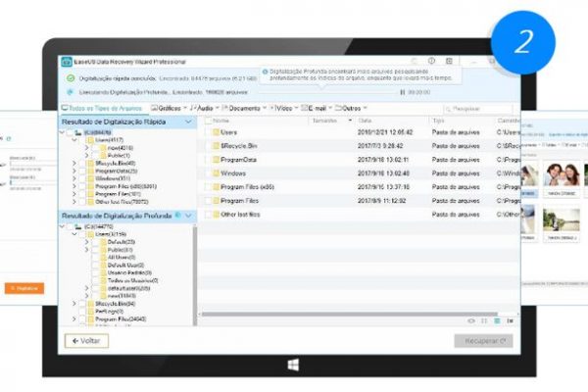Click the Windows logo on tablet bezel

click(x=292, y=364)
